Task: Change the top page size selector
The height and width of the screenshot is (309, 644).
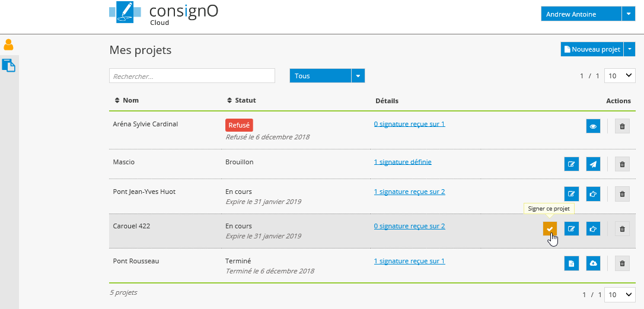Action: (x=619, y=76)
